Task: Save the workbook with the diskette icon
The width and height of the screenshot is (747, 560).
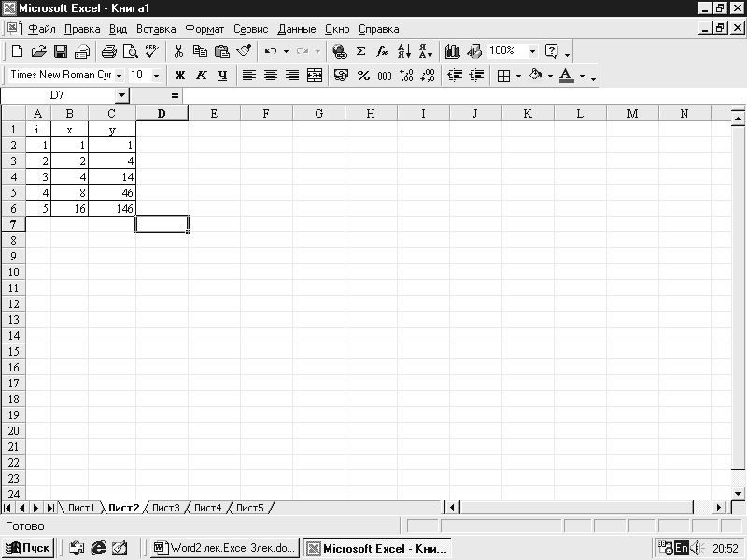Action: coord(61,51)
